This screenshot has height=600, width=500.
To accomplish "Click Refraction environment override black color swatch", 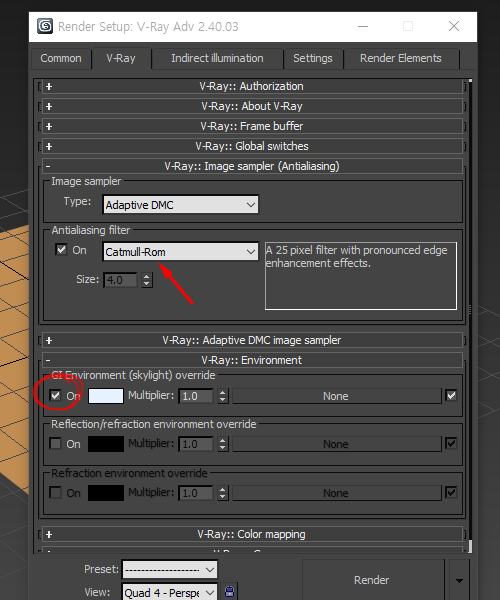I will point(106,493).
